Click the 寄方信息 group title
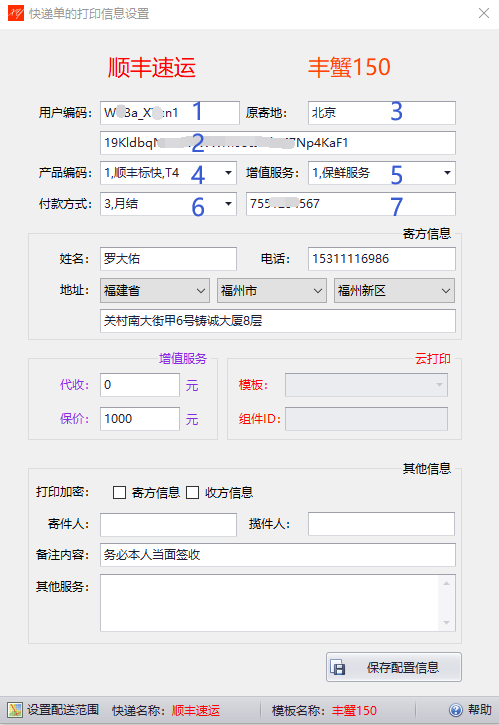This screenshot has height=725, width=499. pos(427,234)
